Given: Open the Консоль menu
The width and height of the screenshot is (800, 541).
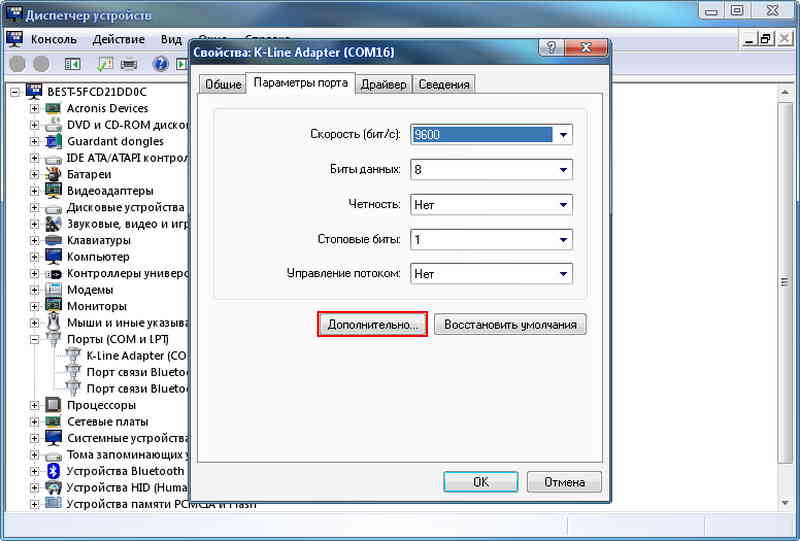Looking at the screenshot, I should click(54, 39).
